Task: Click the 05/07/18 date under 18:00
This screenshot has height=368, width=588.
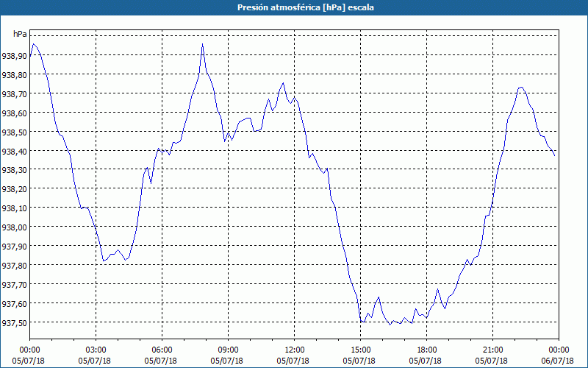Action: tap(426, 361)
